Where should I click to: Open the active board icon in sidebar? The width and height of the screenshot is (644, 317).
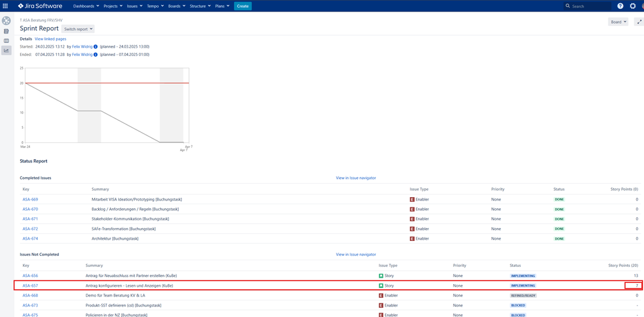pyautogui.click(x=6, y=41)
